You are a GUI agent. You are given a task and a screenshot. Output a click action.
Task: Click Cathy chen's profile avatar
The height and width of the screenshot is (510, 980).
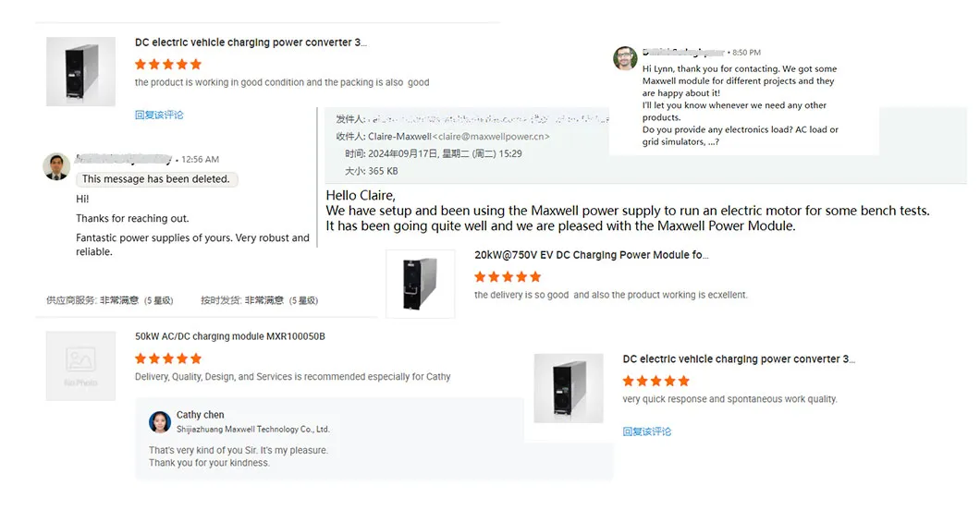160,422
